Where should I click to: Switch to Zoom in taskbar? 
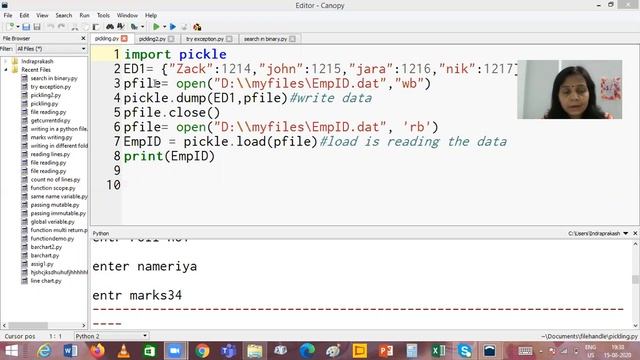(x=175, y=351)
